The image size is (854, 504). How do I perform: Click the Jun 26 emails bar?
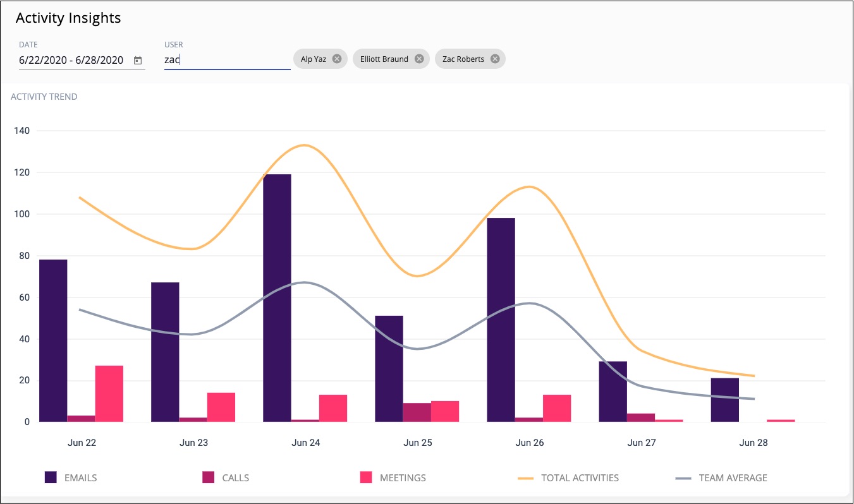501,320
